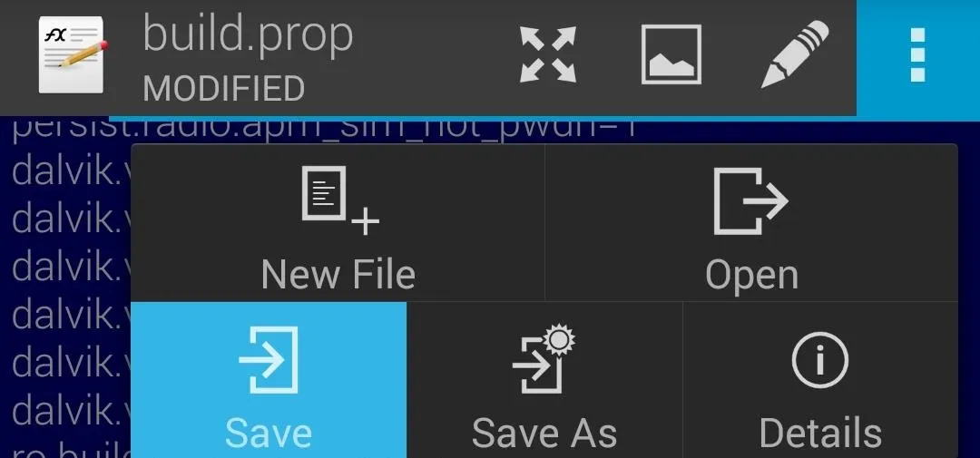The width and height of the screenshot is (980, 458).
Task: Choose the New File menu label
Action: 338,275
